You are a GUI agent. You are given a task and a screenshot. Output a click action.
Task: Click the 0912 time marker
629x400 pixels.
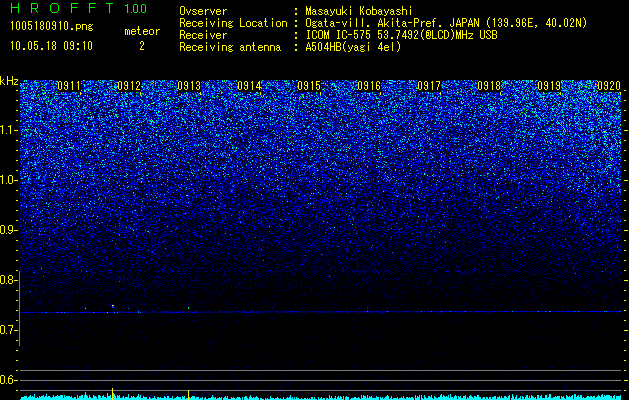click(129, 86)
